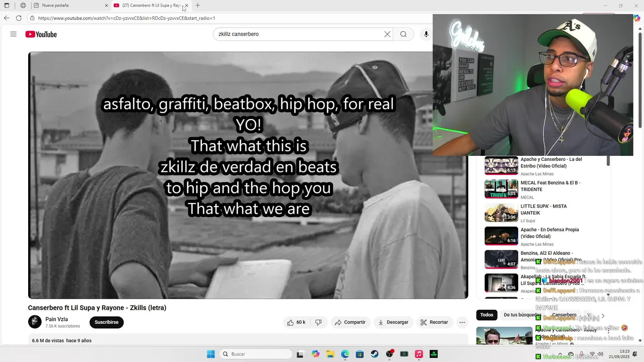Open the Pain Vzla channel name
The image size is (644, 362).
[x=56, y=319]
